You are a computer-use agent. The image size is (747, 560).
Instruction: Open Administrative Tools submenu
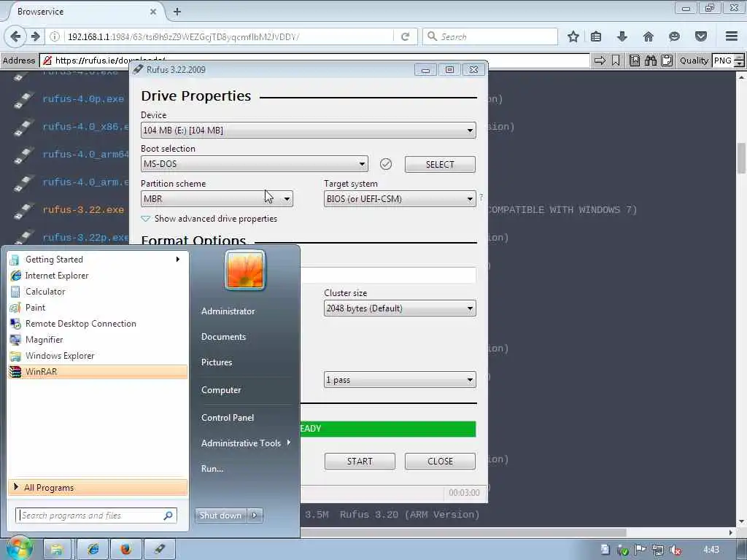(245, 443)
